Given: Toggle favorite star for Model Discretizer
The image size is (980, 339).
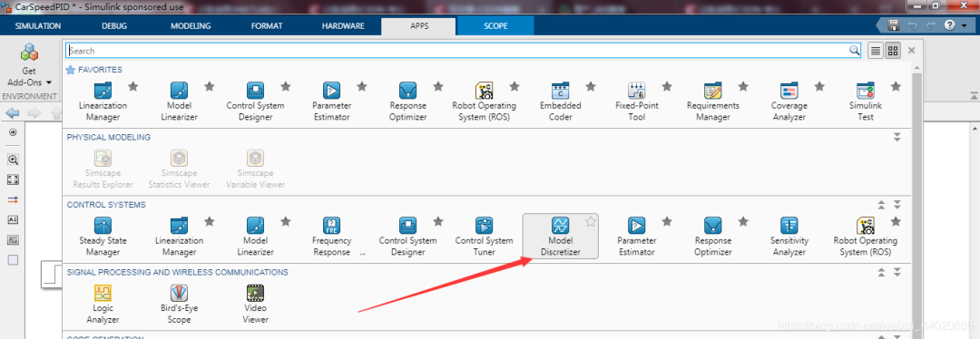Looking at the screenshot, I should coord(591,221).
